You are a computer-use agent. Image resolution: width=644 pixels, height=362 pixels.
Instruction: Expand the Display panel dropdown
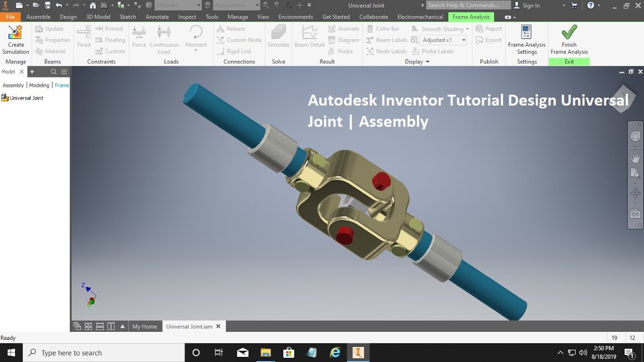coord(428,62)
